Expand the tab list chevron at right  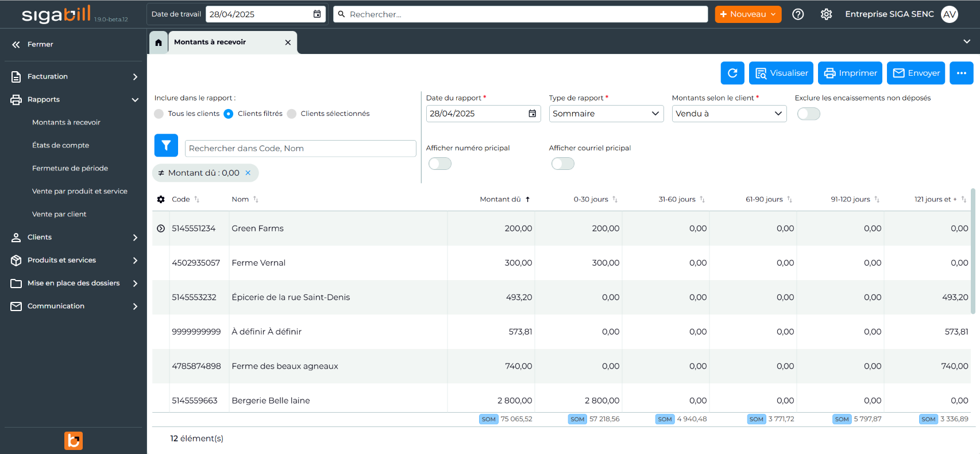pyautogui.click(x=967, y=41)
